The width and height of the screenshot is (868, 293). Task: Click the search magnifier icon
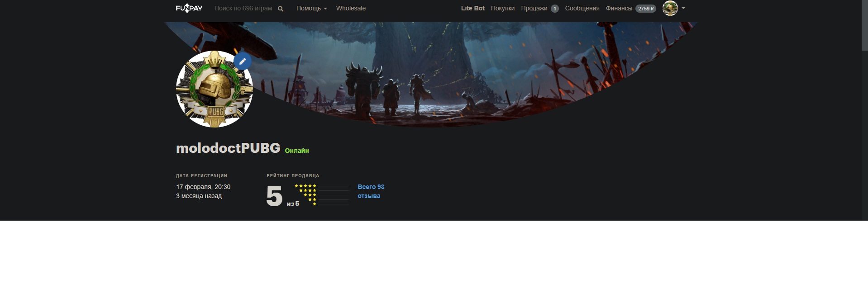[281, 9]
